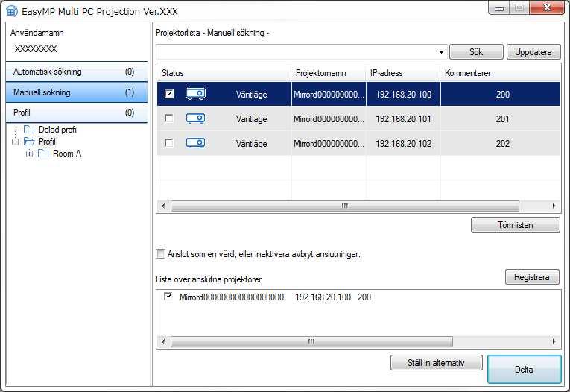Click left arrow of projector list scrollbar
This screenshot has height=392, width=570.
point(163,206)
